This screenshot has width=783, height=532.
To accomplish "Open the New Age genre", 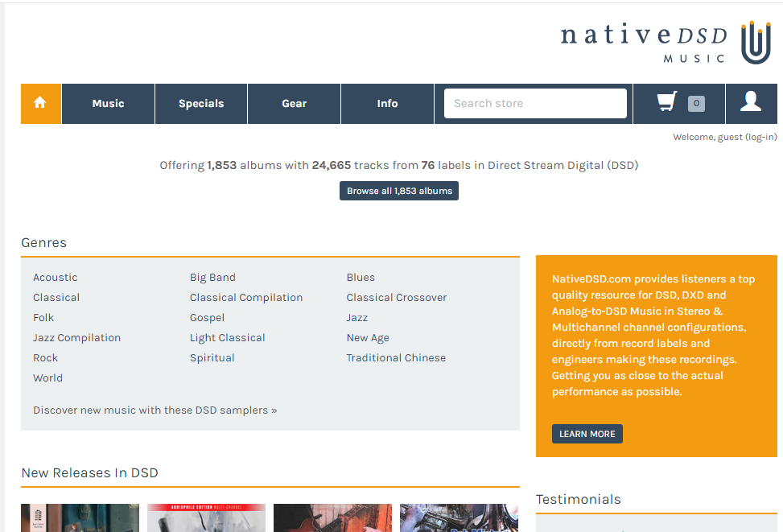I will [368, 338].
